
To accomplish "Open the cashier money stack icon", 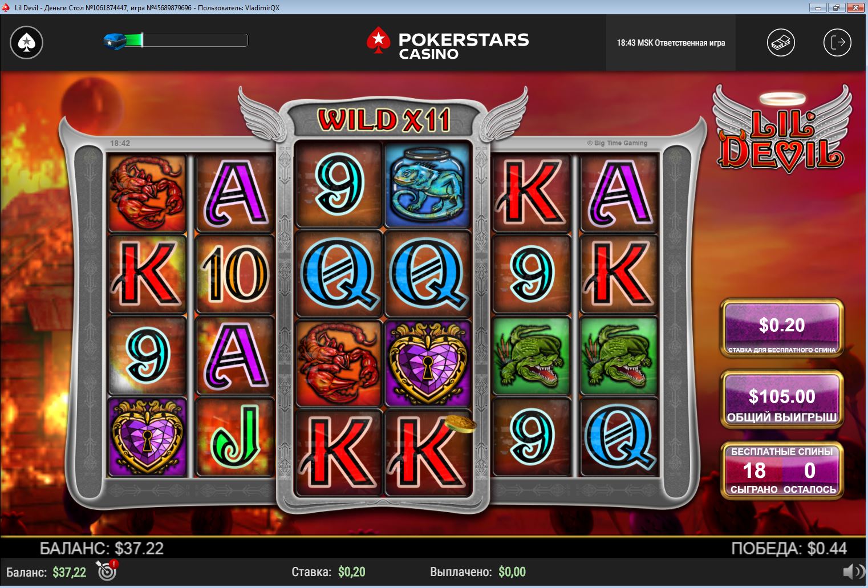I will (781, 42).
